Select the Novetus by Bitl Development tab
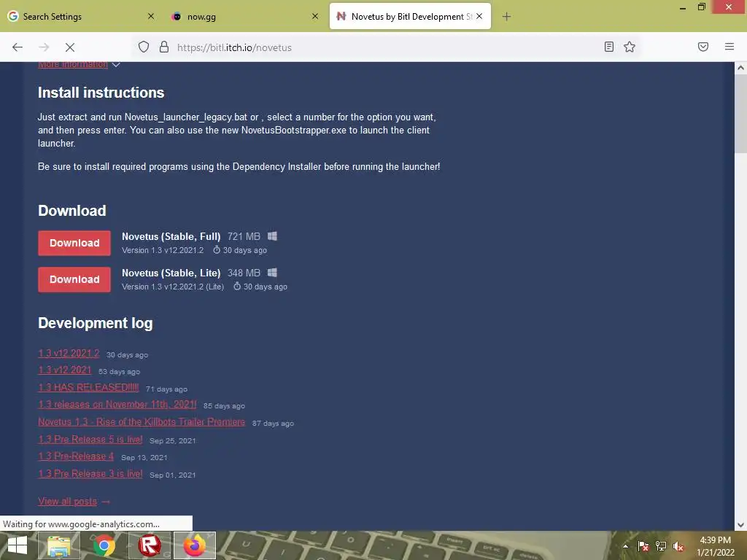 [x=410, y=16]
